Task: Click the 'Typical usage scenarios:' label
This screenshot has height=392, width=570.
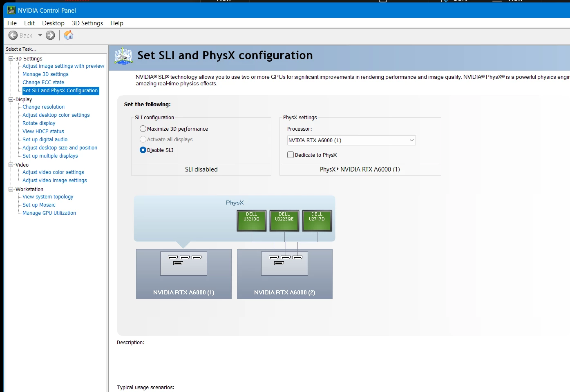Action: 145,388
